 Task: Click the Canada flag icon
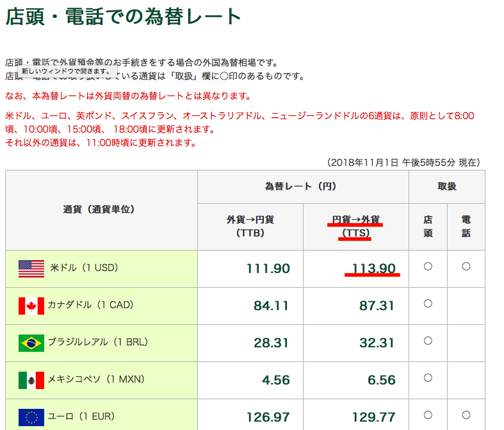[x=31, y=306]
